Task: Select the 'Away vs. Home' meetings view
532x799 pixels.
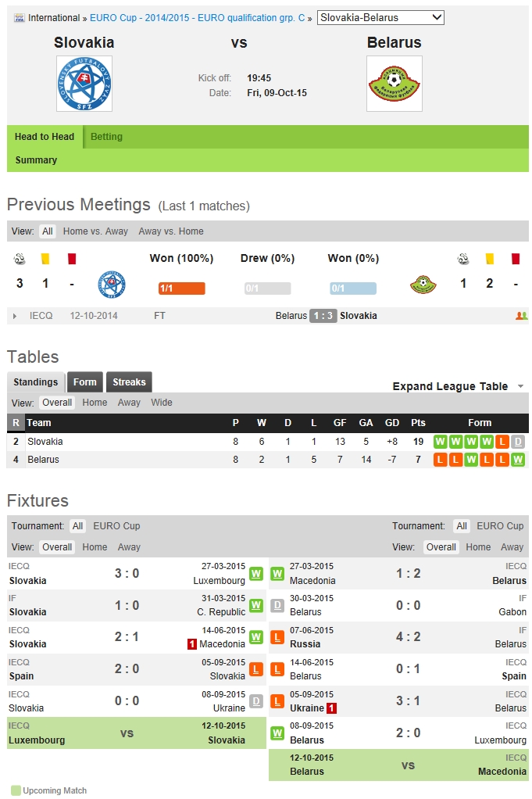Action: (170, 231)
